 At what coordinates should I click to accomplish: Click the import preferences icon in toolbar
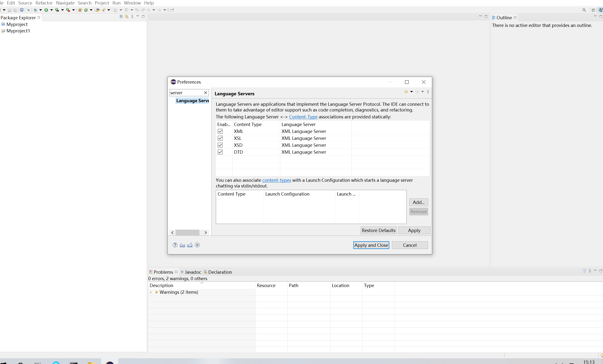182,245
